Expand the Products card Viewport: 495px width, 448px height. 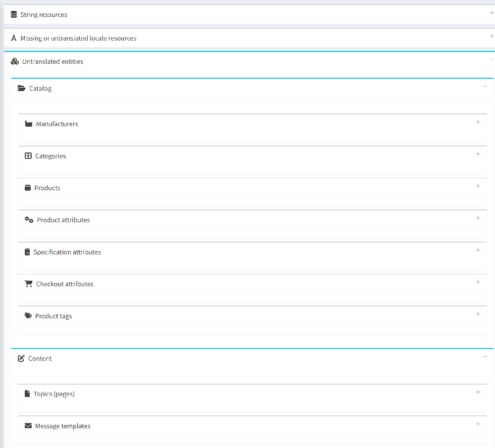(478, 186)
